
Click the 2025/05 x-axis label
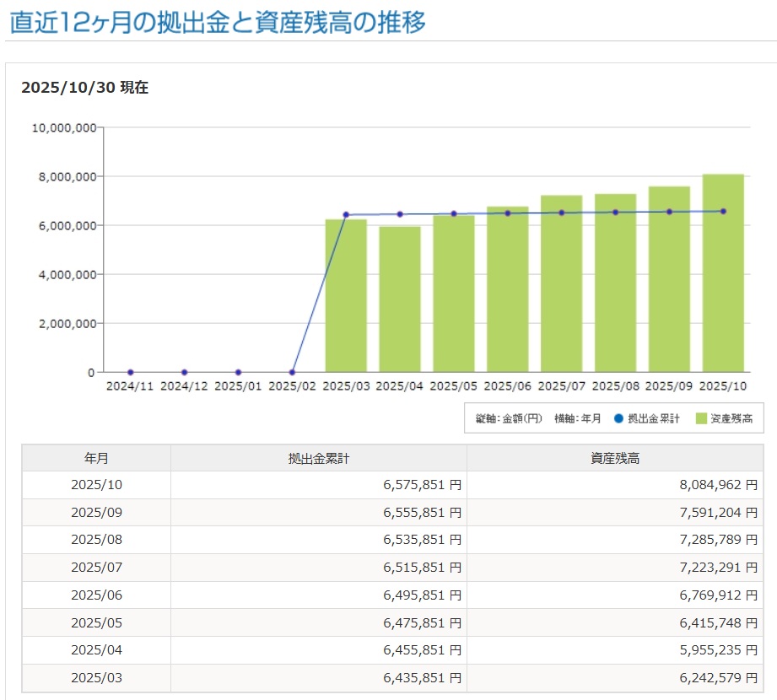point(453,386)
